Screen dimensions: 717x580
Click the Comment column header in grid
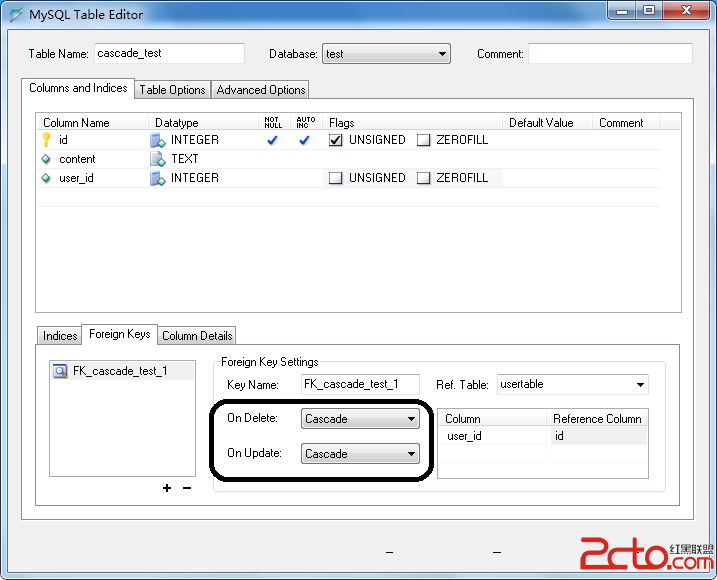pyautogui.click(x=626, y=123)
